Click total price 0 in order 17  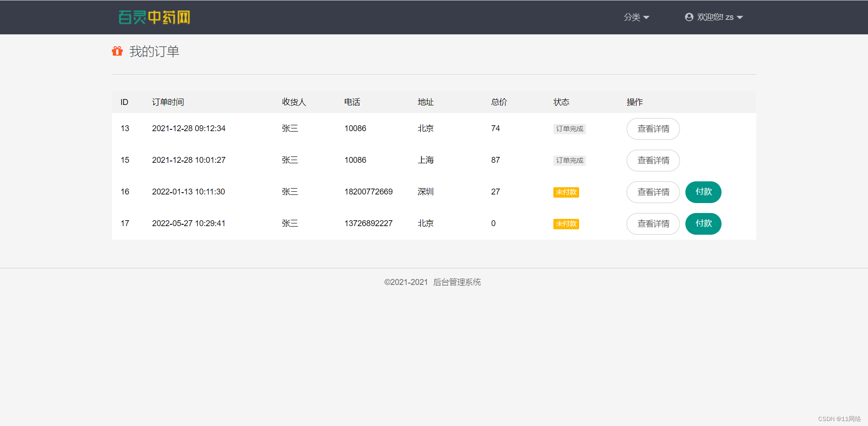pyautogui.click(x=493, y=223)
